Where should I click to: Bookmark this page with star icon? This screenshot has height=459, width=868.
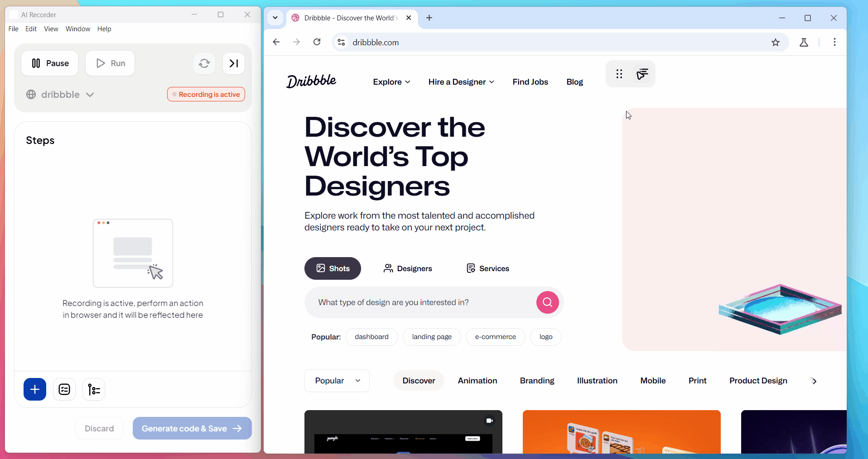[x=776, y=42]
